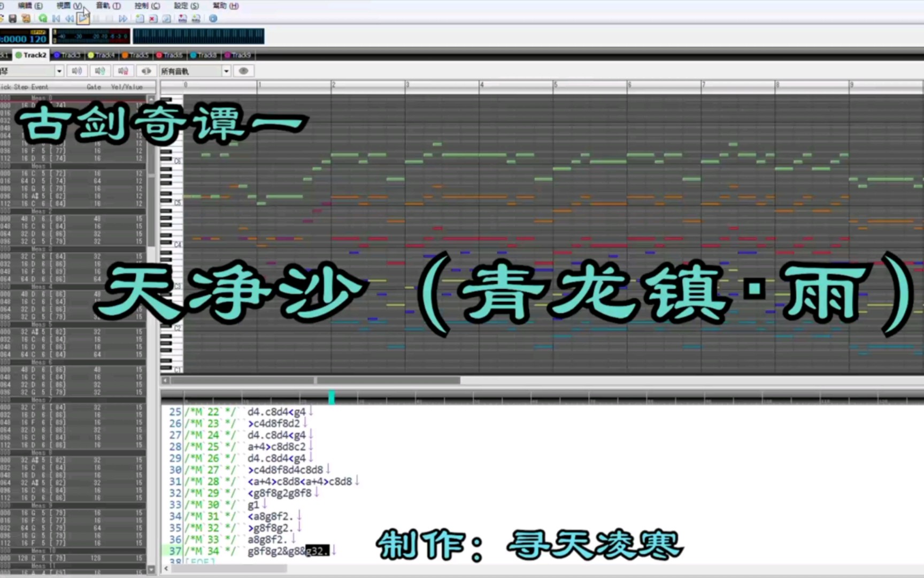Open the 幫助(H) menu
Screen dimensions: 924x578
(226, 5)
